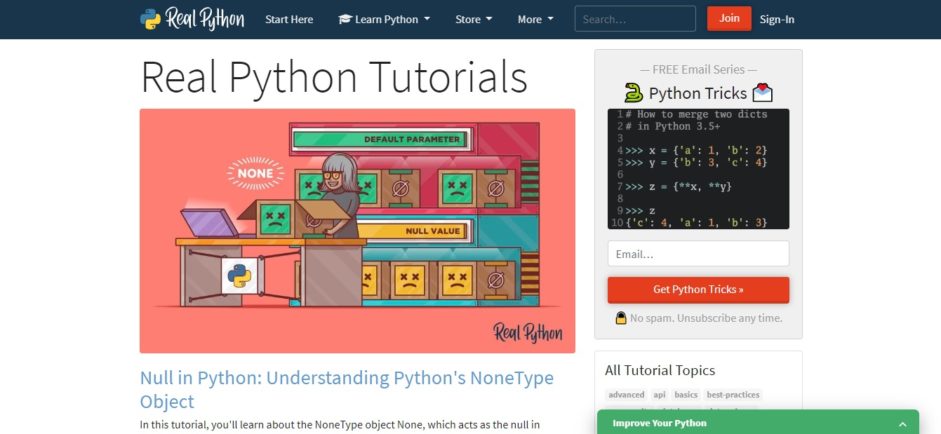Click the graduation cap icon beside Learn Python

coord(344,19)
